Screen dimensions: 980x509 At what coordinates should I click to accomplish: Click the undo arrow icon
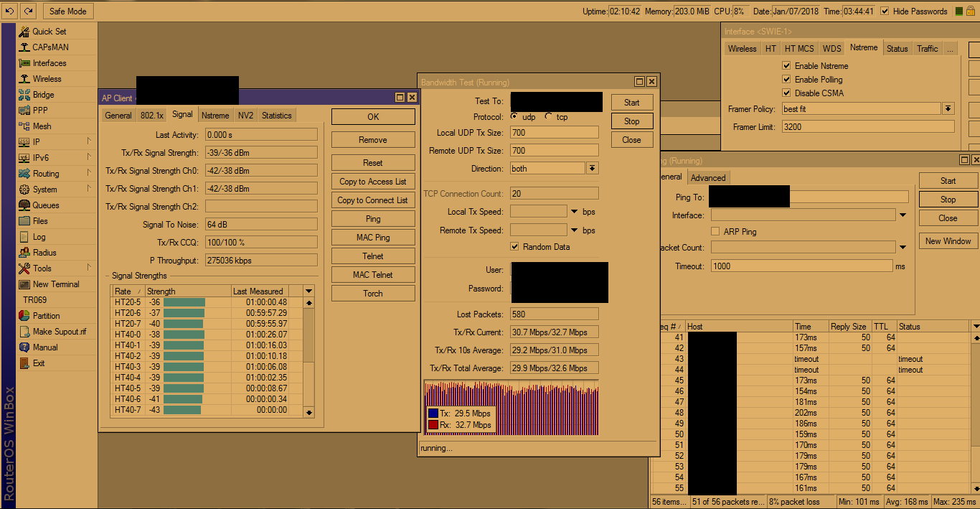[x=9, y=11]
